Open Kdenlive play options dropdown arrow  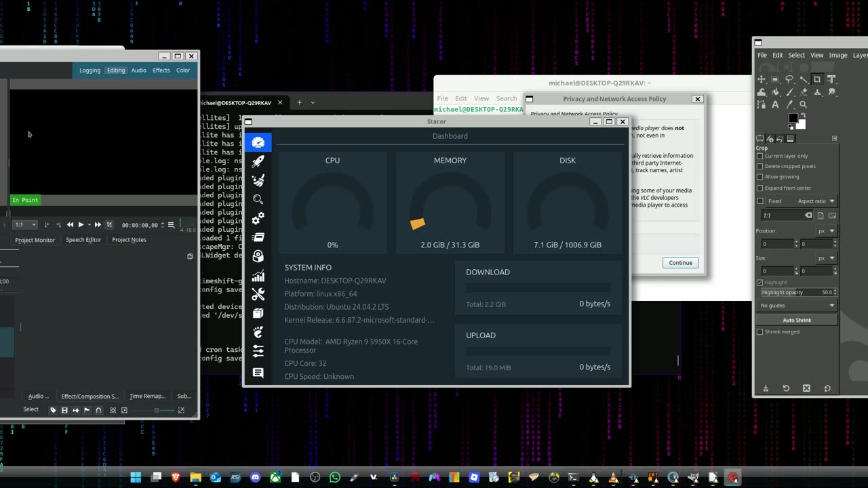(90, 224)
